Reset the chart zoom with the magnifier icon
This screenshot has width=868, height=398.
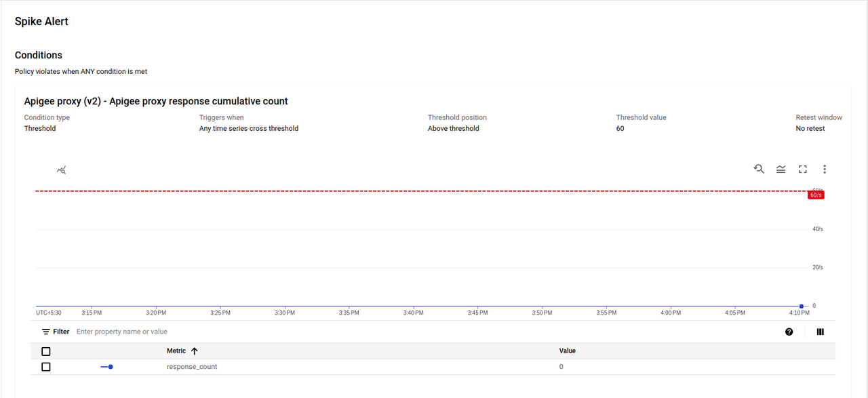pos(759,169)
